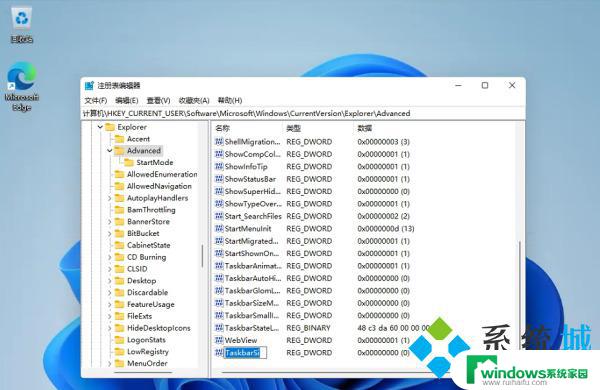This screenshot has height=390, width=600.
Task: Select the TaskbarSmallI value icon
Action: coord(219,315)
